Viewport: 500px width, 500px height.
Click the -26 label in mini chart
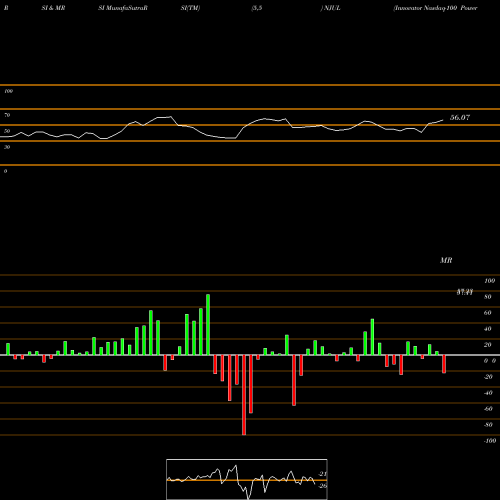point(323,486)
